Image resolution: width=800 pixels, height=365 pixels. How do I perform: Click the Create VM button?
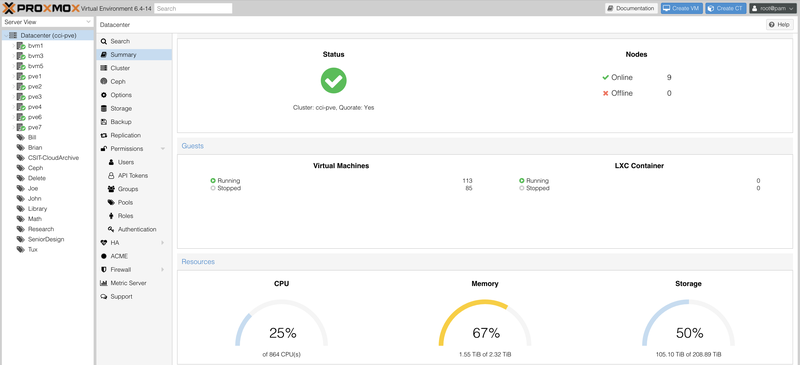pyautogui.click(x=682, y=9)
